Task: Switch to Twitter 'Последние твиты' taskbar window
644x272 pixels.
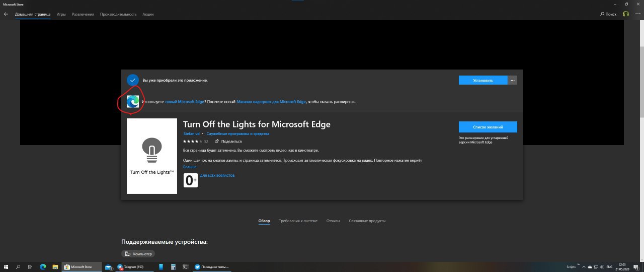Action: 211,267
